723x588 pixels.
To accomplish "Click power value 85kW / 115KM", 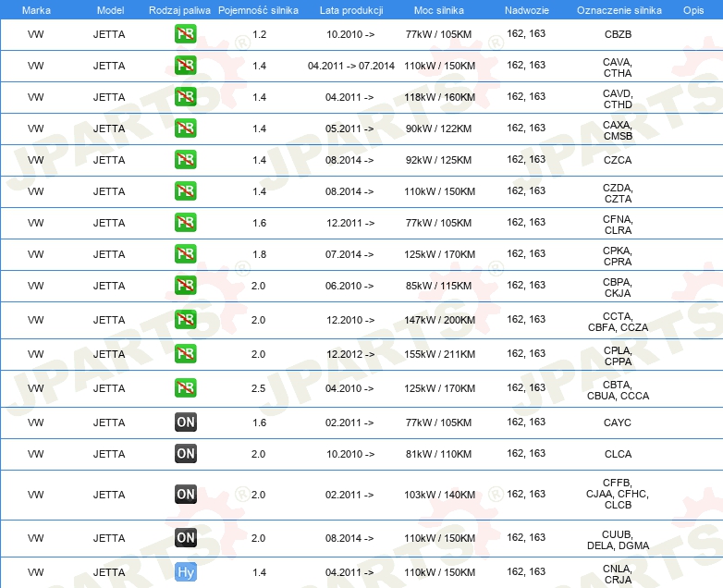I will pos(438,286).
